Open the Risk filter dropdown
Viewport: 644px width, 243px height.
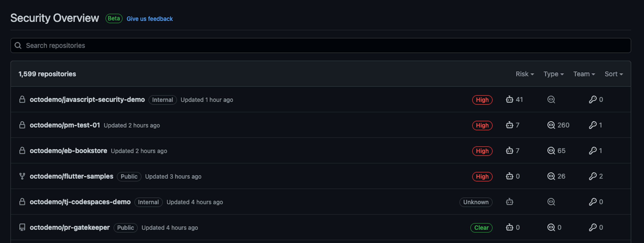pos(524,74)
